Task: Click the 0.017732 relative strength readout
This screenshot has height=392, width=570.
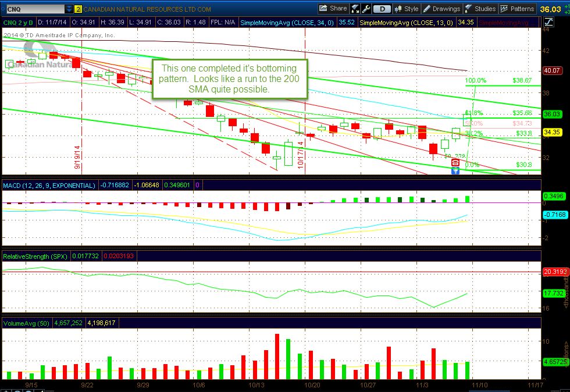Action: (85, 256)
